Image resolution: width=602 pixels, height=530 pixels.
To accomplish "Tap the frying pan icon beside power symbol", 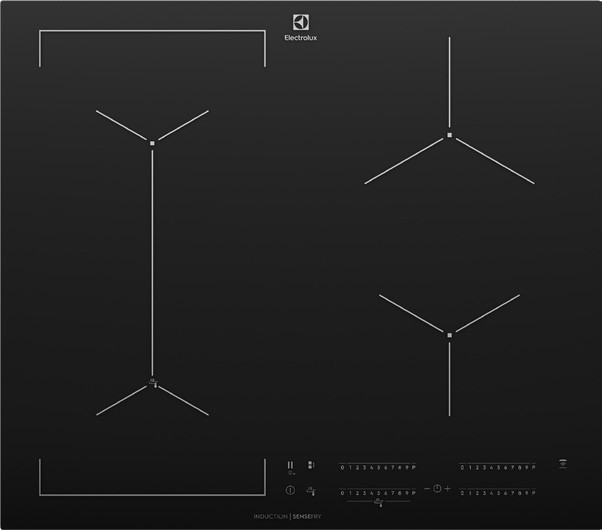I will (311, 490).
